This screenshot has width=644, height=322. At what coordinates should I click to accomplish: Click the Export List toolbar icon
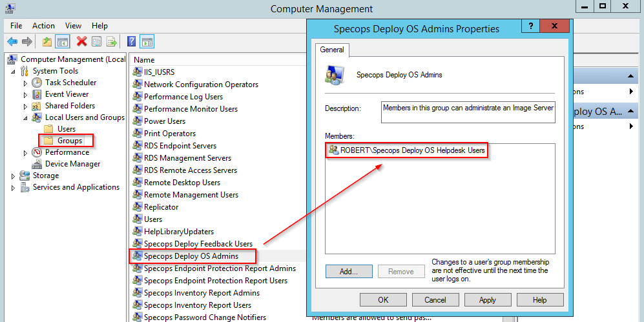(111, 41)
